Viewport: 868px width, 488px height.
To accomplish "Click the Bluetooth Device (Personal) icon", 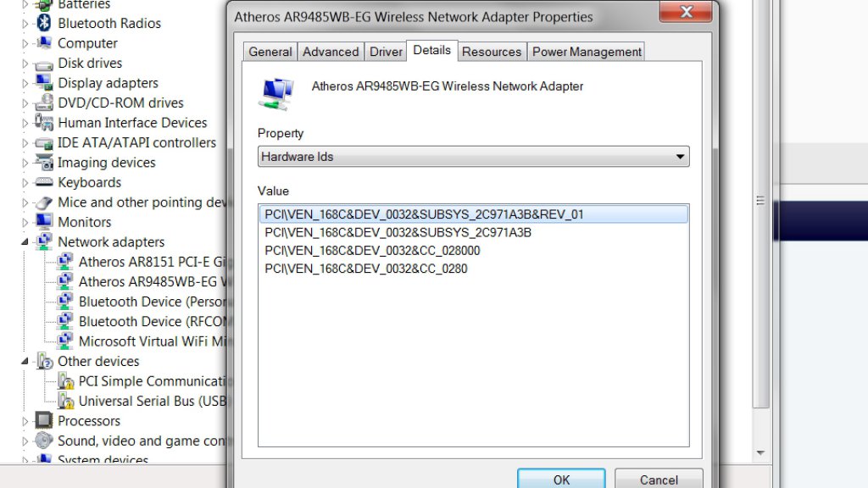I will tap(64, 301).
